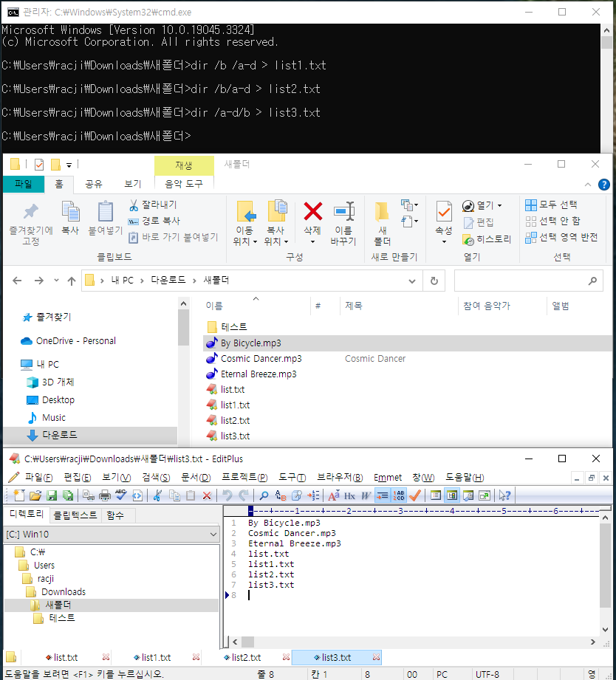Click 히스토리 in Explorer ribbon

(487, 239)
